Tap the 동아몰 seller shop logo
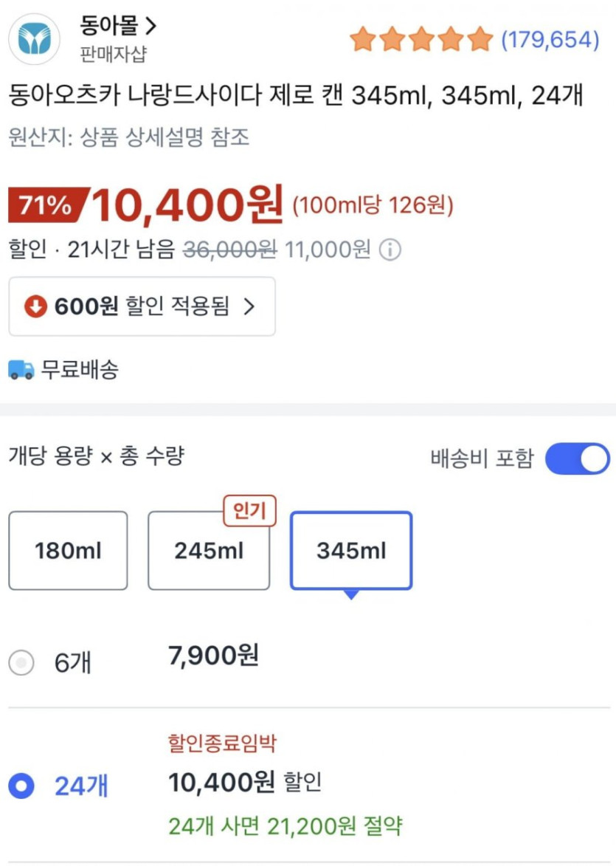The image size is (616, 866). [x=34, y=39]
